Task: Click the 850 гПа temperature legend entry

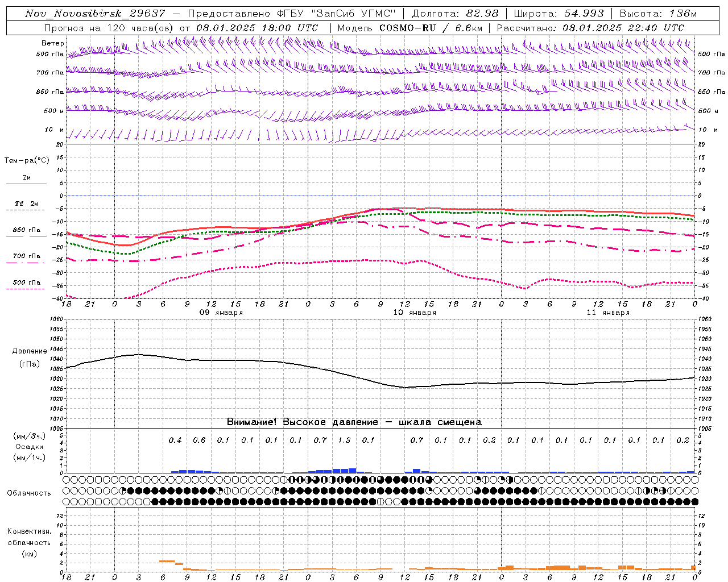Action: pos(27,230)
